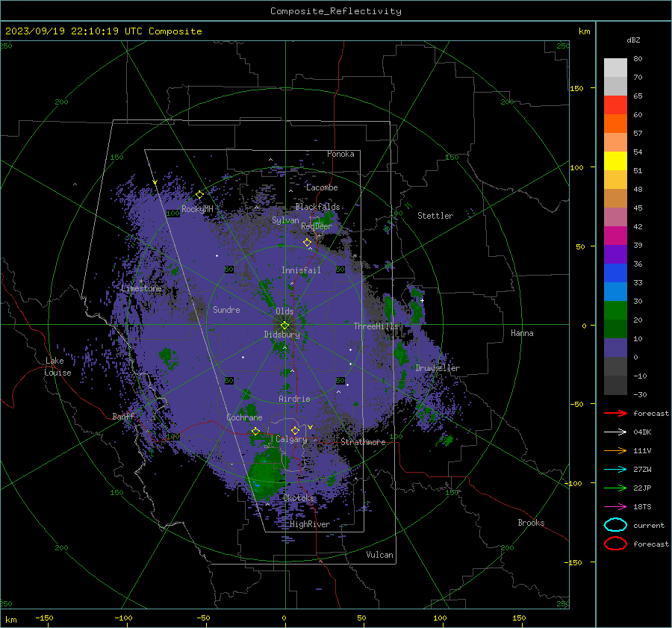The width and height of the screenshot is (672, 628).
Task: Click the yellow diamond marker below RedDeer
Action: (308, 243)
